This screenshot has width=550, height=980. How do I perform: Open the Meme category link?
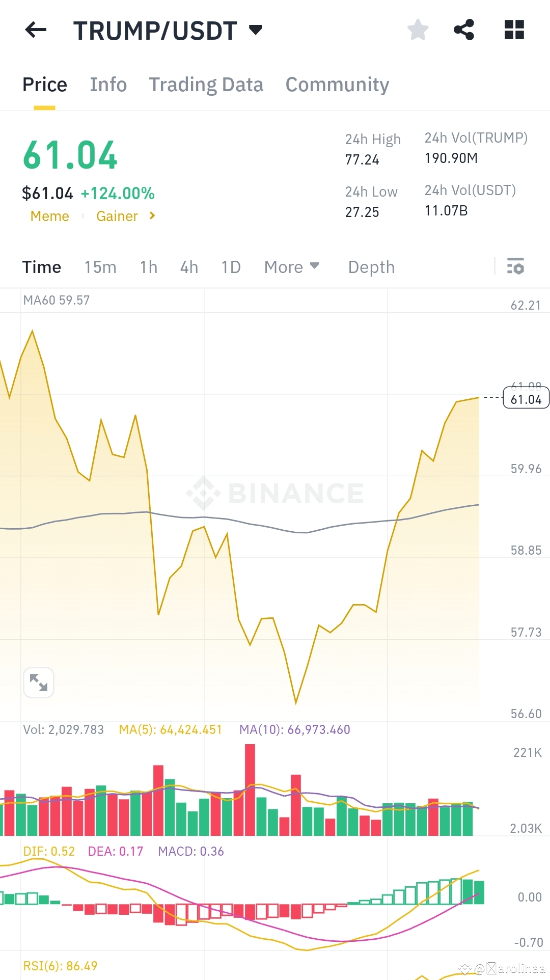49,216
